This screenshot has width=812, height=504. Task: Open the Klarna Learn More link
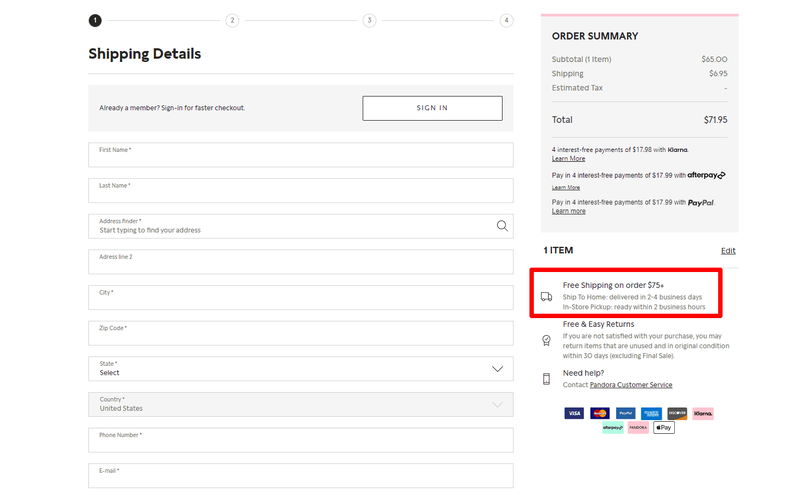pos(568,158)
